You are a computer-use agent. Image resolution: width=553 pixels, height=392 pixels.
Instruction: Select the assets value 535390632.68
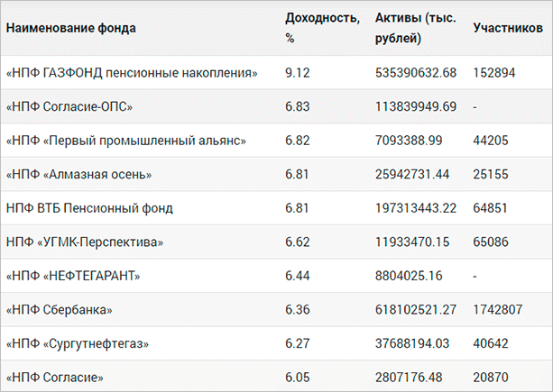tap(416, 72)
